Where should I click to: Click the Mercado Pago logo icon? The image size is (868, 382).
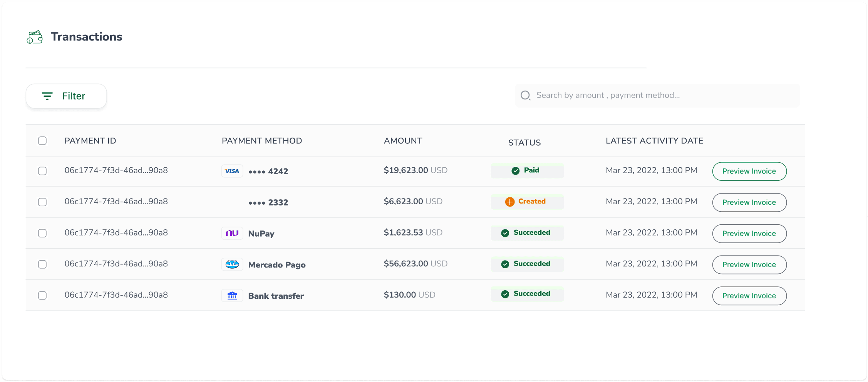232,264
